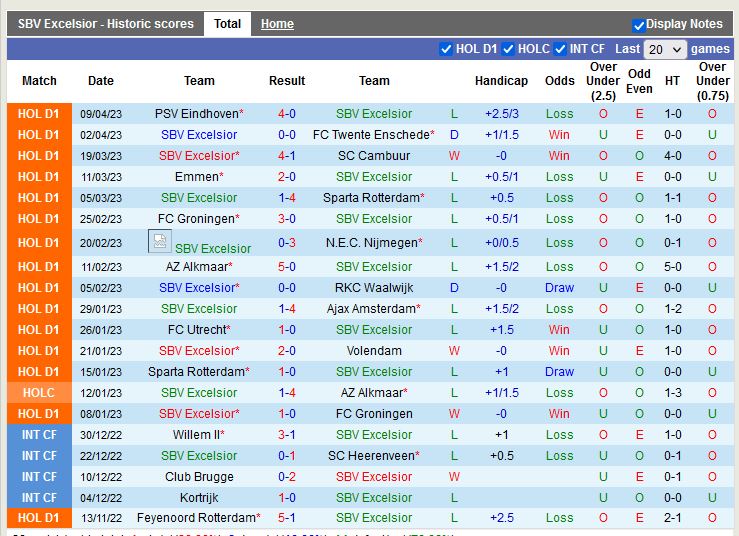
Task: Click the 4-1 result against SC Cambuur
Action: coord(287,156)
